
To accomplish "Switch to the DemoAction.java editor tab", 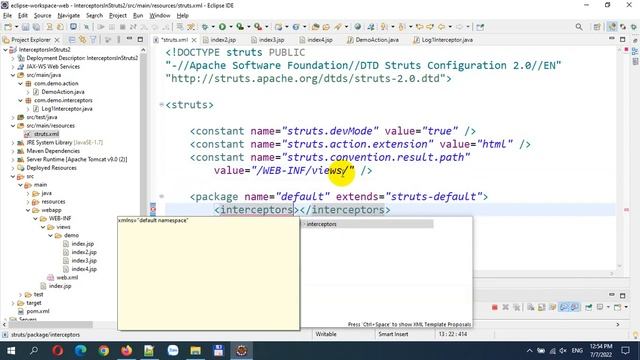I will click(x=373, y=40).
